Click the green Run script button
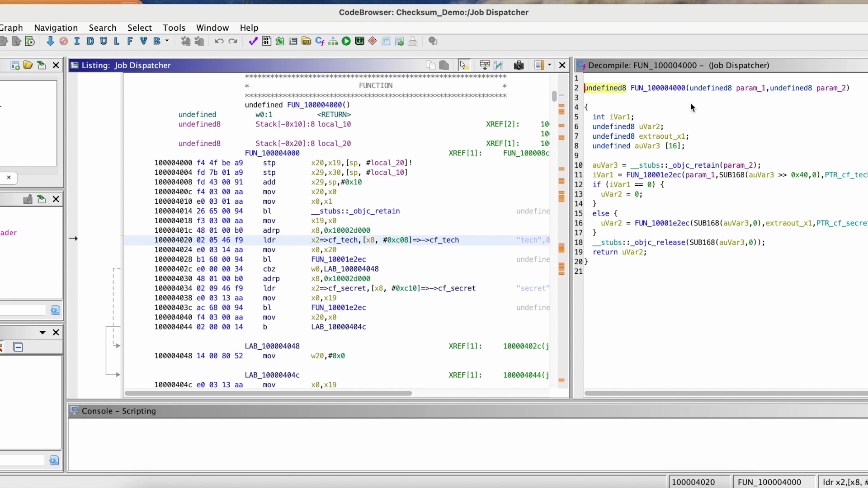 346,41
